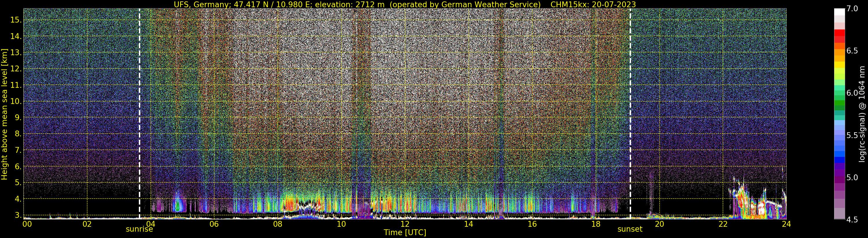Click the time axis tick '00'
Screen dimensions: 868x238
point(27,224)
